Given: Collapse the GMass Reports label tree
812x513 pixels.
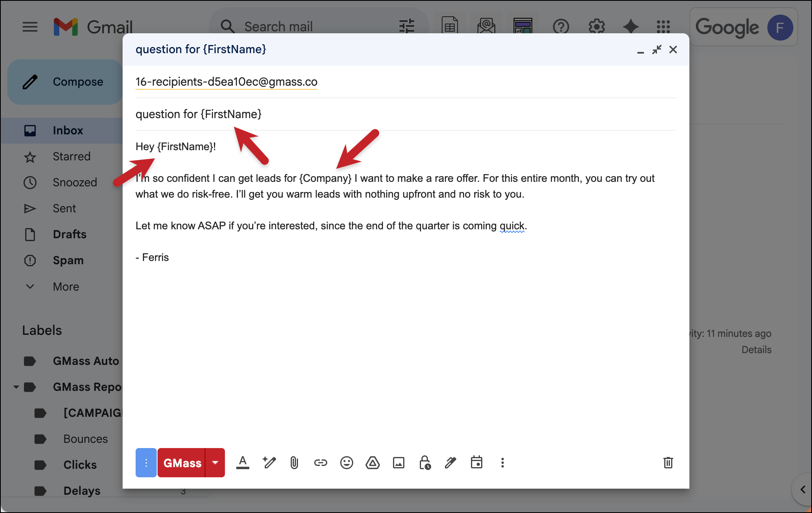Looking at the screenshot, I should (16, 387).
